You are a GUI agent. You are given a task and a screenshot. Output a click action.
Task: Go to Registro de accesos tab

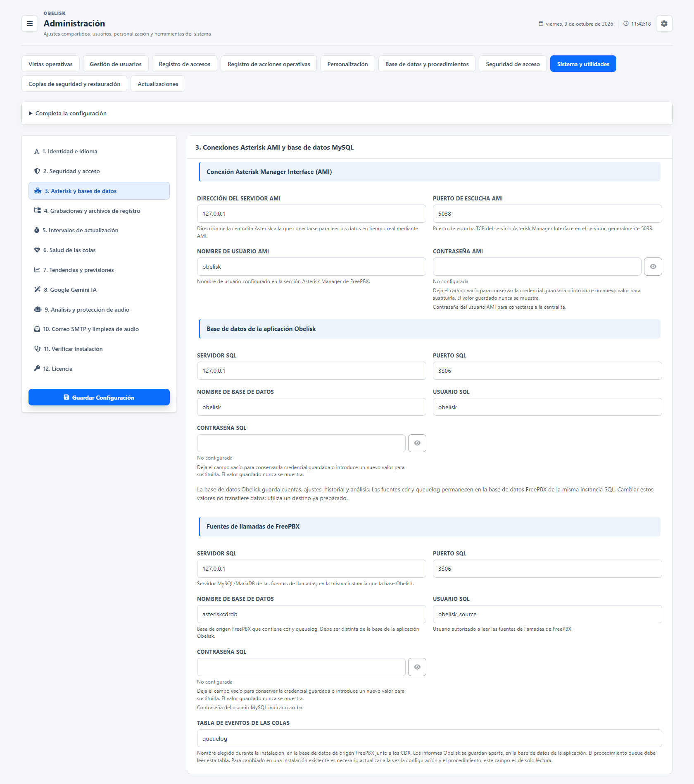click(x=185, y=64)
